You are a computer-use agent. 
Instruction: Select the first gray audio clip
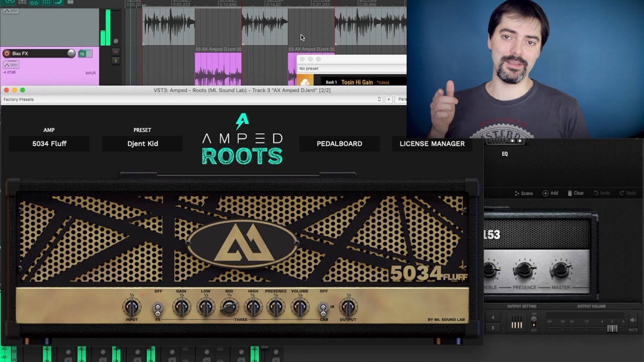tap(169, 26)
